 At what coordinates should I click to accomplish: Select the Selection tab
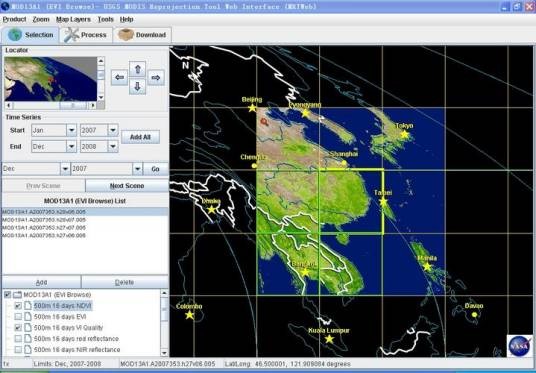pyautogui.click(x=30, y=35)
